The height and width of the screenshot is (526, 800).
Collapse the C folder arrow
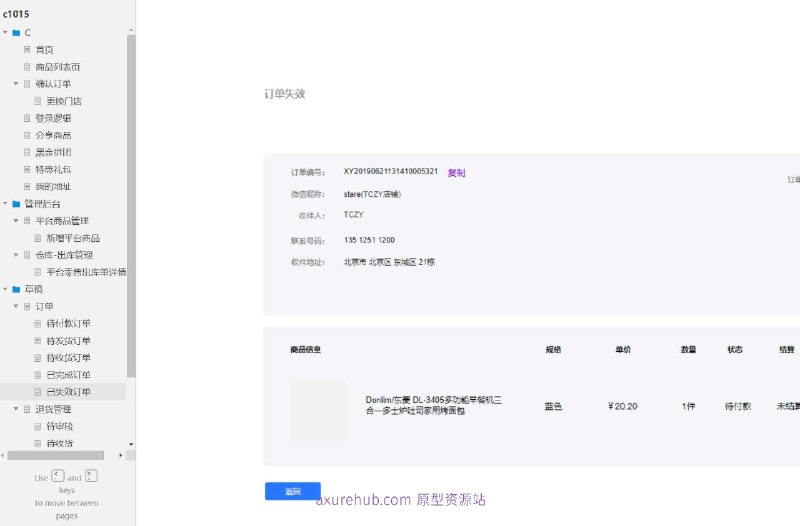click(x=6, y=33)
